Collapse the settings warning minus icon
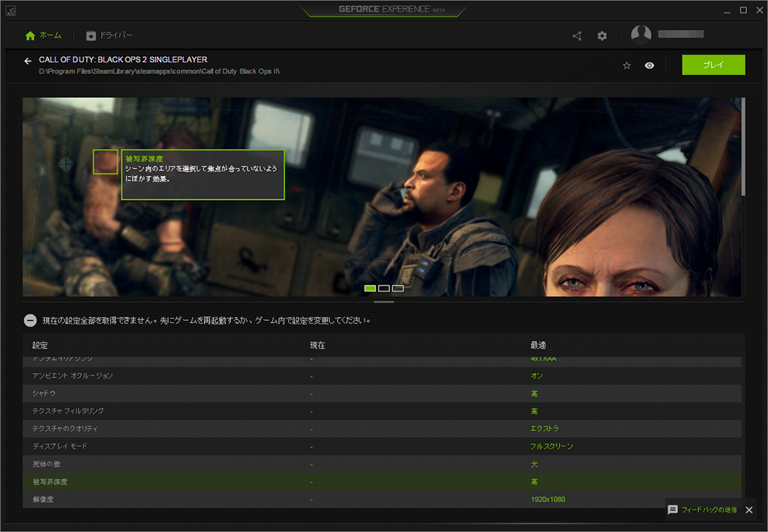This screenshot has width=768, height=532. [30, 320]
